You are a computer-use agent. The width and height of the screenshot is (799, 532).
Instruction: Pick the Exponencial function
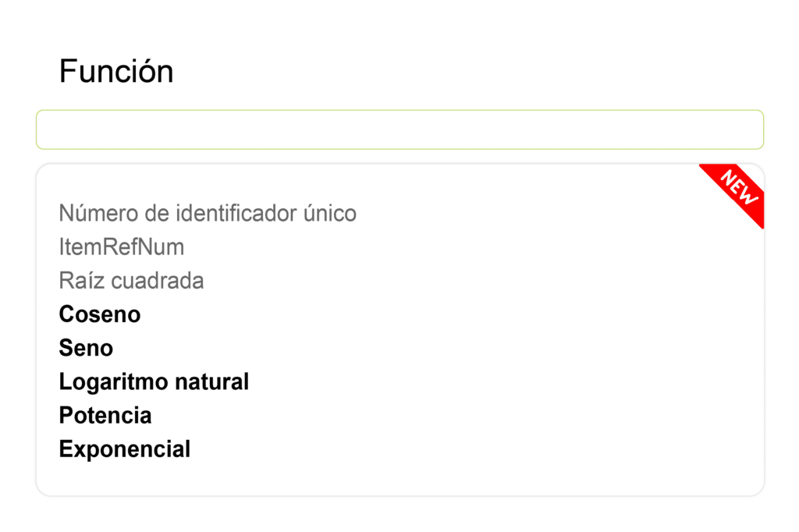pos(124,449)
